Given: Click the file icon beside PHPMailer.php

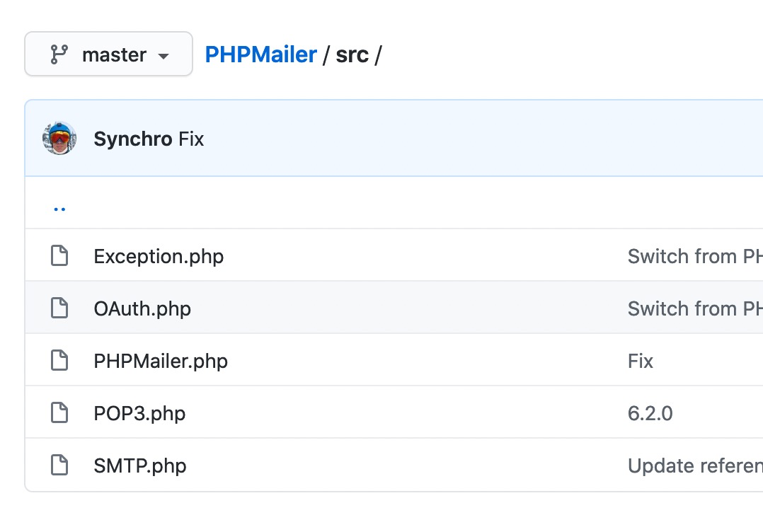Looking at the screenshot, I should 59,360.
